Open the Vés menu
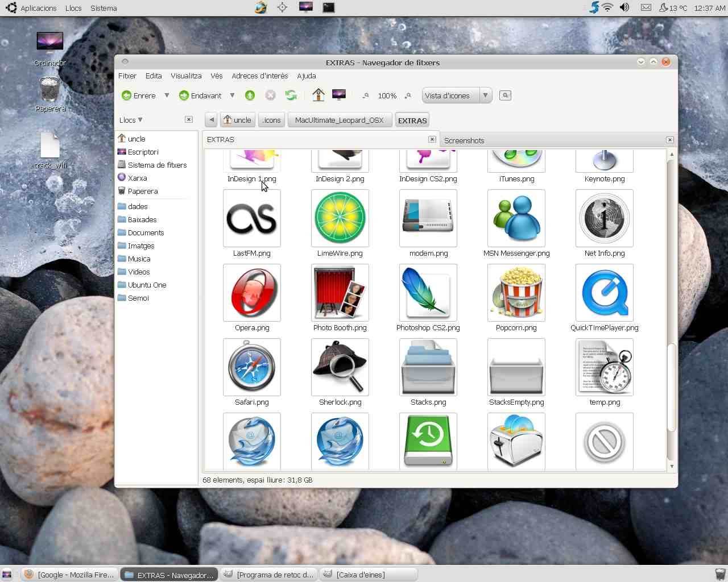The height and width of the screenshot is (582, 728). click(217, 76)
